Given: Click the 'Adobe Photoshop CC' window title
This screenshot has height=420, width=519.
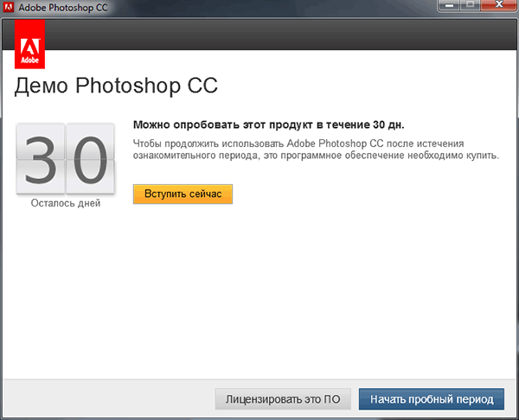Looking at the screenshot, I should [63, 8].
